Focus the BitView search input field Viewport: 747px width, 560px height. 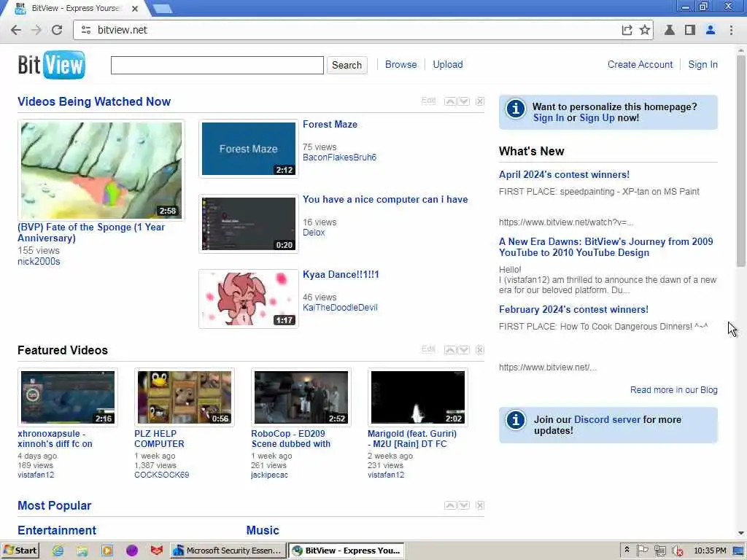(217, 65)
